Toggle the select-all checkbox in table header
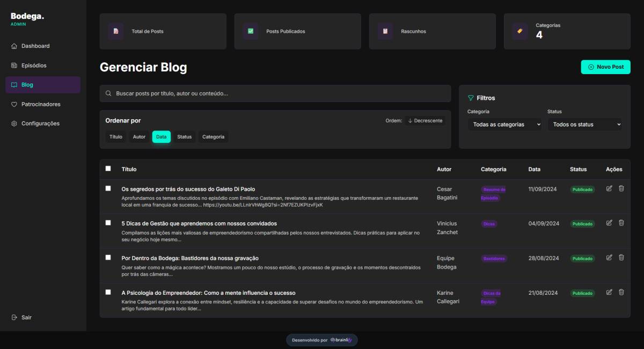Screen dimensions: 644x349 tap(108, 169)
